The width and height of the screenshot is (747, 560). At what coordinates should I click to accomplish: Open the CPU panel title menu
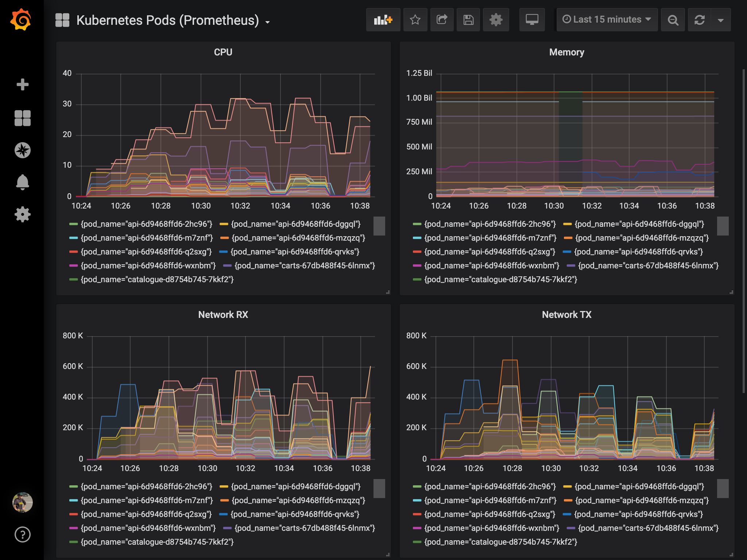(x=223, y=52)
